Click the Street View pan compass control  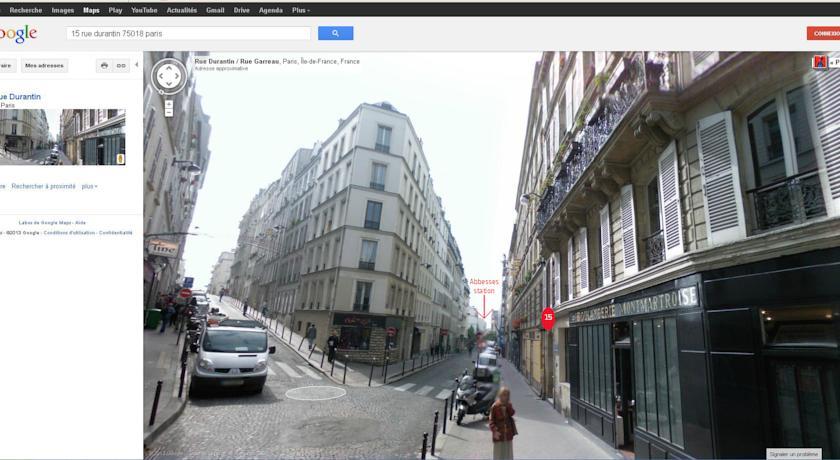169,76
